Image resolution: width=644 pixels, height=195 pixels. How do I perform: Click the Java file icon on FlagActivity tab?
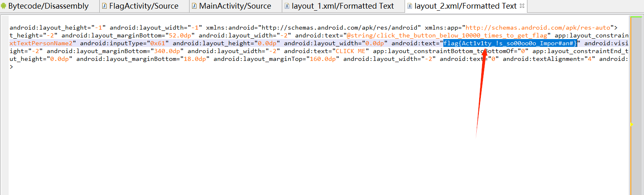[x=104, y=6]
